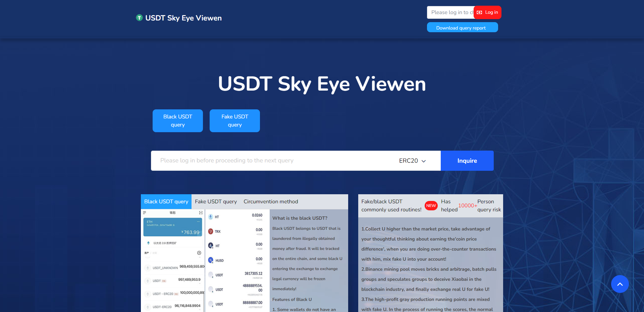This screenshot has width=644, height=312.
Task: Click the scan icon in wallet screenshot
Action: coord(201,213)
